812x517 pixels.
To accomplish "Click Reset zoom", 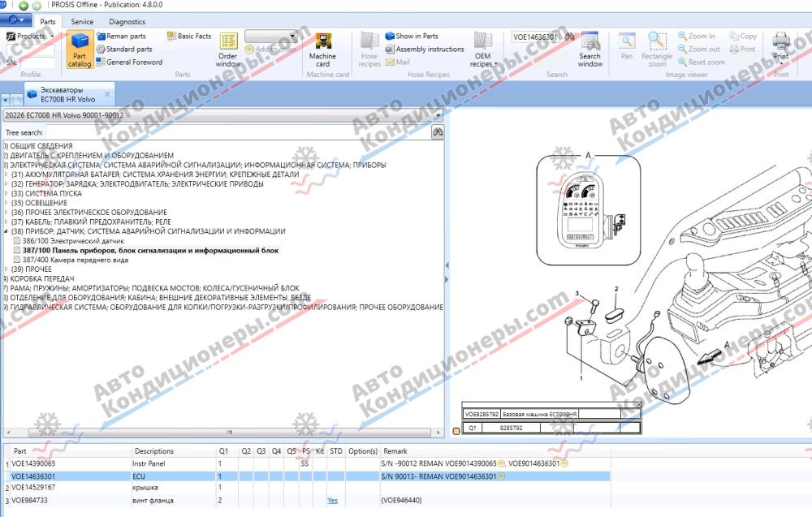I will pos(702,62).
